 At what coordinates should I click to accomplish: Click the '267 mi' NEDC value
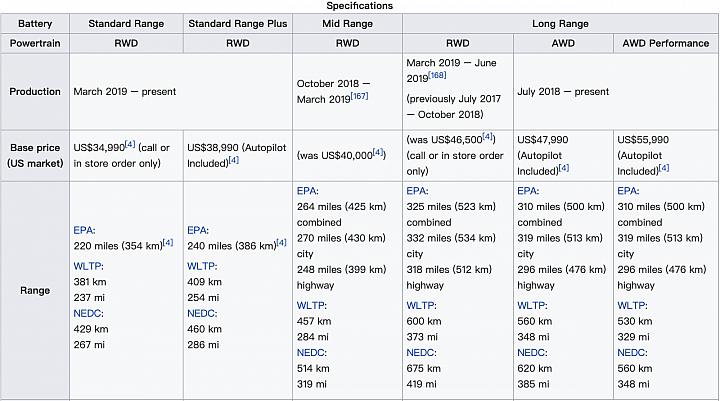[89, 345]
